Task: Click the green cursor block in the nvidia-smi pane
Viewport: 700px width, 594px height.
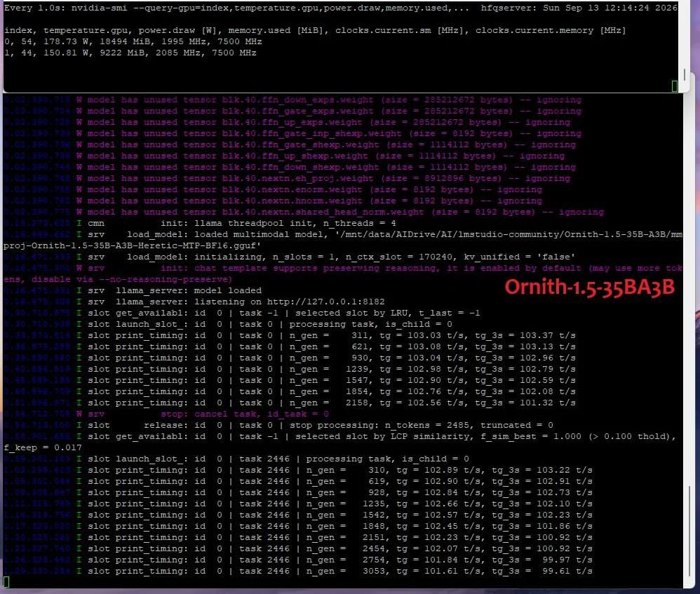Action: coord(675,86)
